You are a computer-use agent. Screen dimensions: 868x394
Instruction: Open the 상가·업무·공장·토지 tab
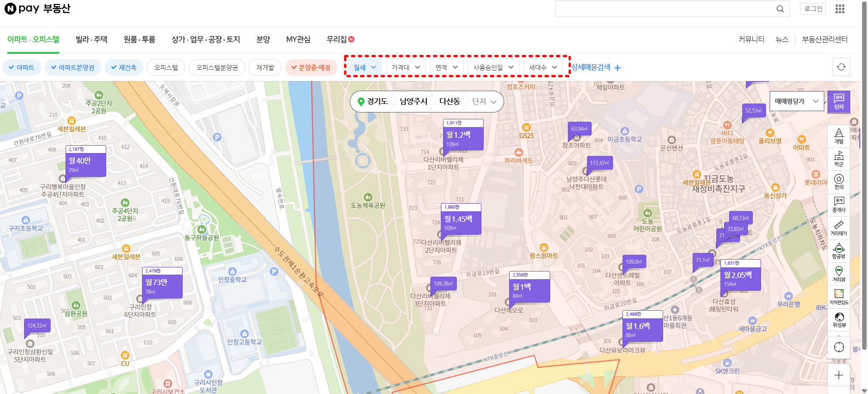206,40
